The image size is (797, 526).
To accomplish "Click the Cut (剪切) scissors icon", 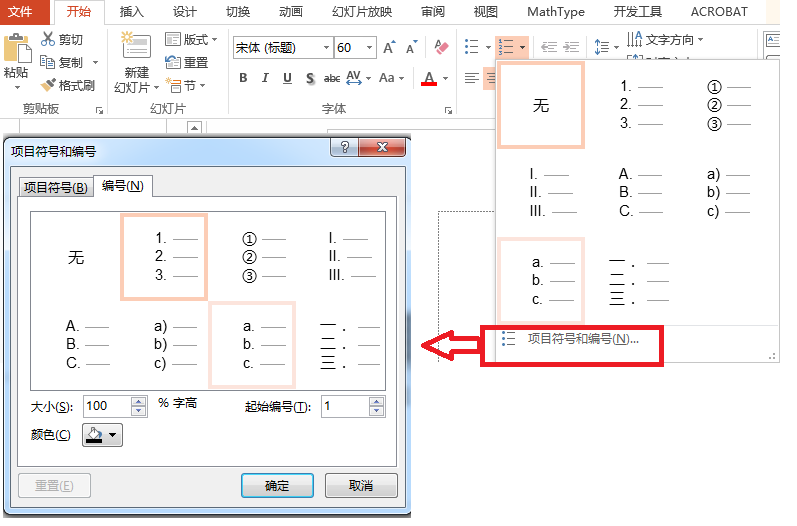I will 49,39.
